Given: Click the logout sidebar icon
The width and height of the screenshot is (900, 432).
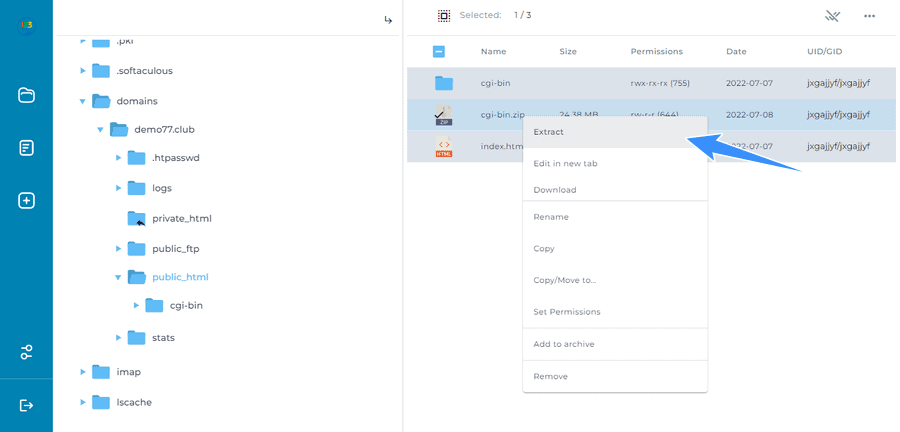Looking at the screenshot, I should 26,406.
